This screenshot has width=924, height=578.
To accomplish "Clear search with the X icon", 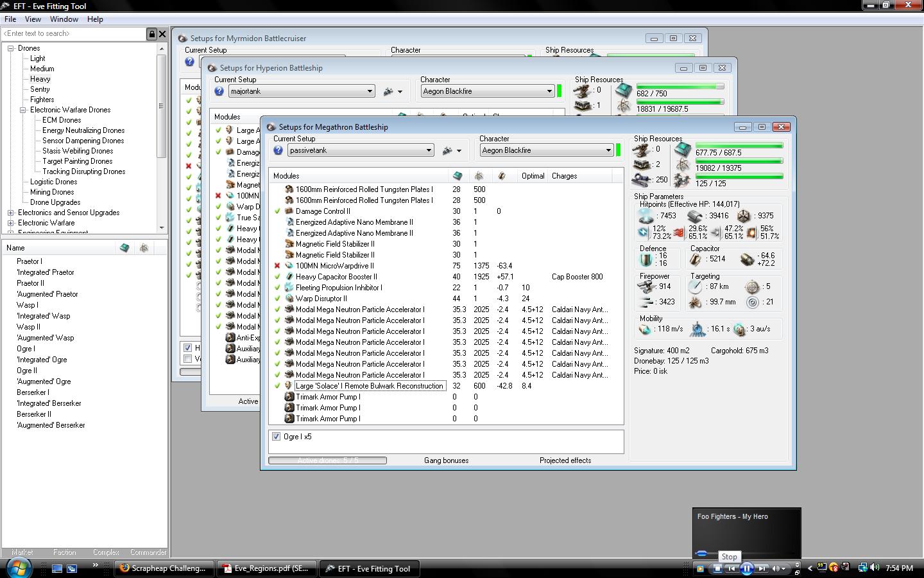I will click(162, 34).
